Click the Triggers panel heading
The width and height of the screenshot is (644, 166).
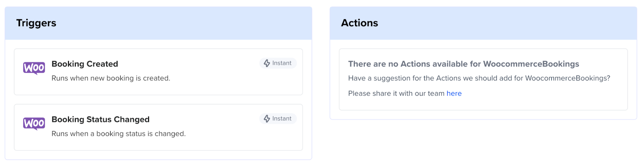pyautogui.click(x=36, y=23)
